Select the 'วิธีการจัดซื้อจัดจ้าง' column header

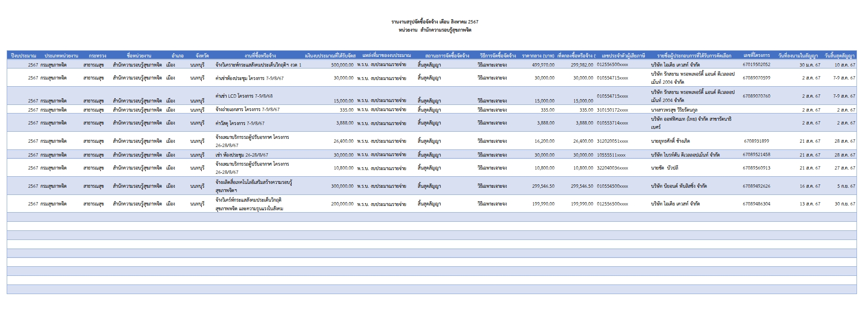click(x=498, y=56)
